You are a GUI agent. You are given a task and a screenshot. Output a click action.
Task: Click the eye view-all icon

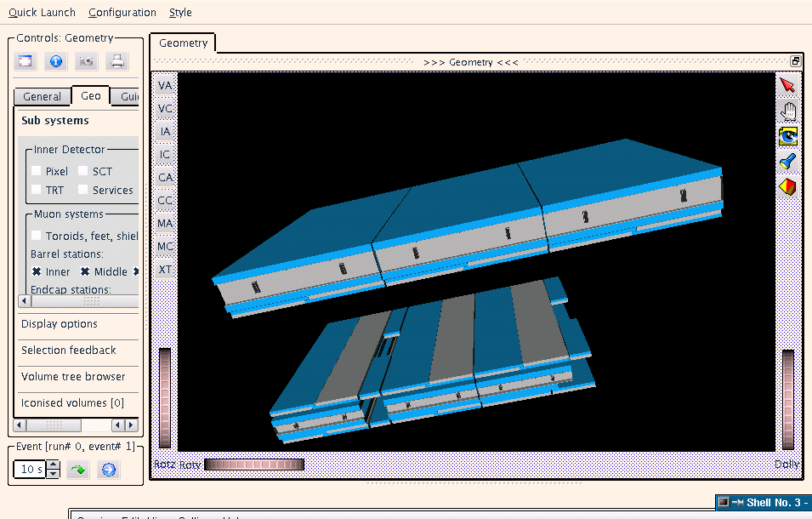pyautogui.click(x=787, y=136)
